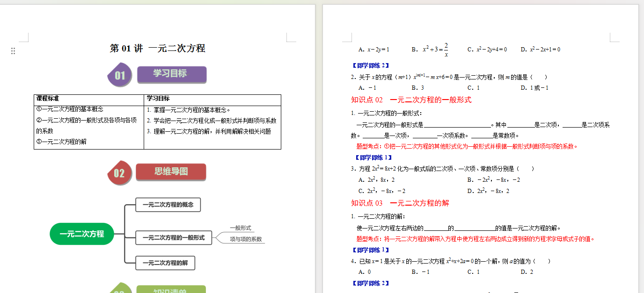Screen dimensions: 644x293
Task: Click the goal "1. 掌握一元二次方程的基本概念。"
Action: pyautogui.click(x=189, y=110)
